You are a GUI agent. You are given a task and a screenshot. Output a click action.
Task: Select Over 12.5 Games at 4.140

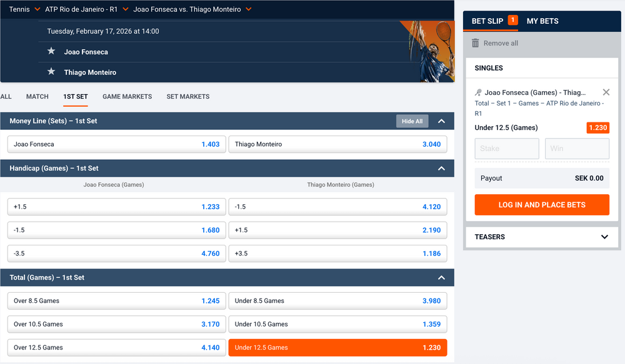116,347
